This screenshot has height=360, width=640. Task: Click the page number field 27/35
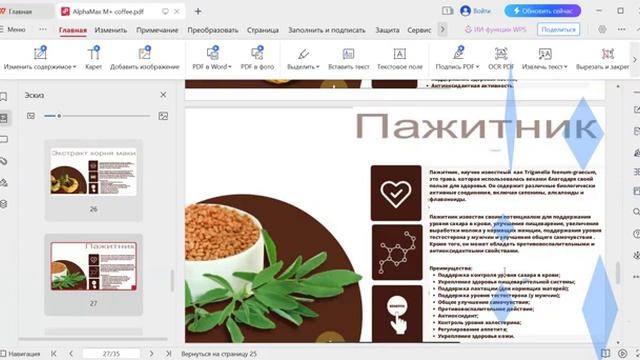111,353
